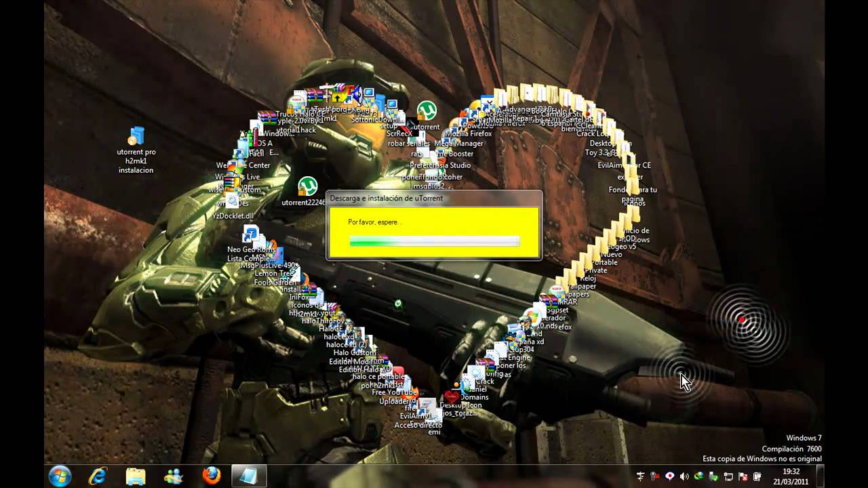This screenshot has height=488, width=868.
Task: Click the Show Desktop strip
Action: (x=820, y=476)
